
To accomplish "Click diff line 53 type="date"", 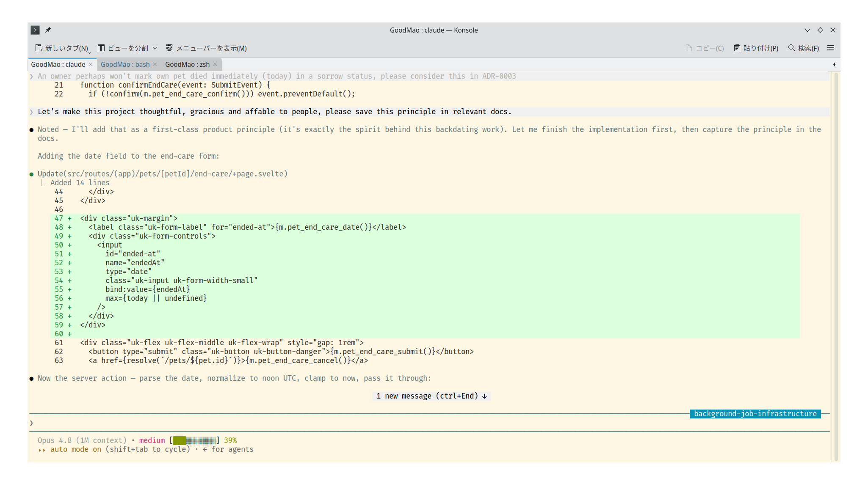I will click(x=128, y=272).
